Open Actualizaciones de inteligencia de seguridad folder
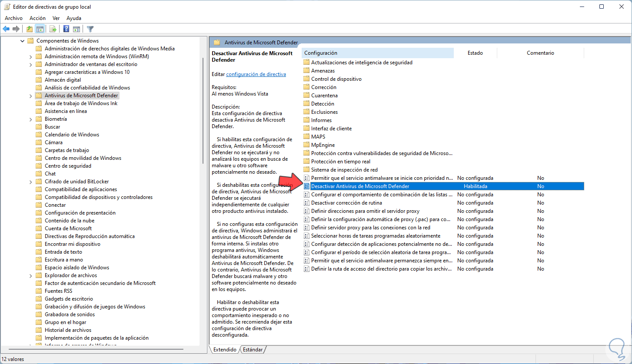632x364 pixels. (362, 63)
